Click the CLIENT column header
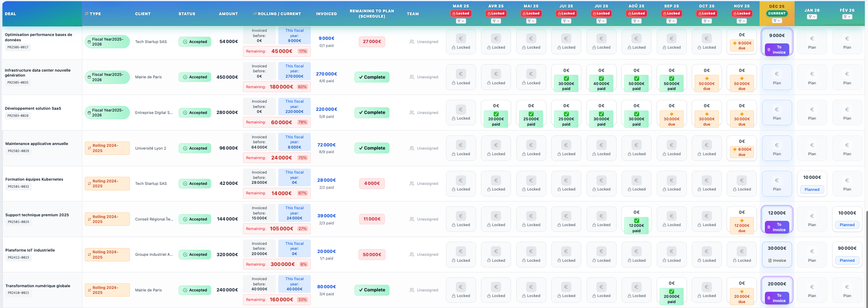This screenshot has width=868, height=308. coord(143,14)
